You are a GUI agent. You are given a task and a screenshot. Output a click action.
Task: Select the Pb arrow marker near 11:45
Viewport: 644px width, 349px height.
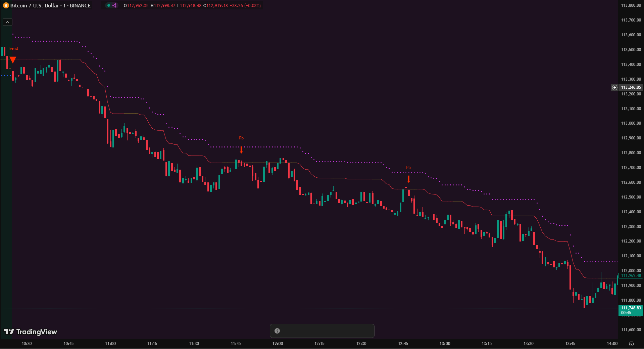click(x=241, y=149)
